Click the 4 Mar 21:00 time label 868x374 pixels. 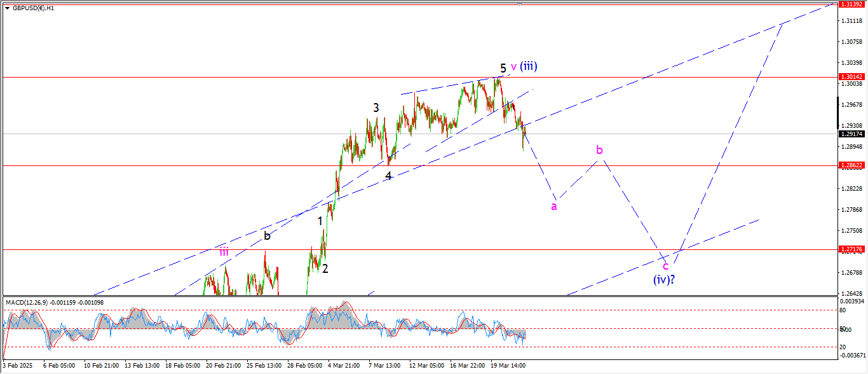pos(345,366)
